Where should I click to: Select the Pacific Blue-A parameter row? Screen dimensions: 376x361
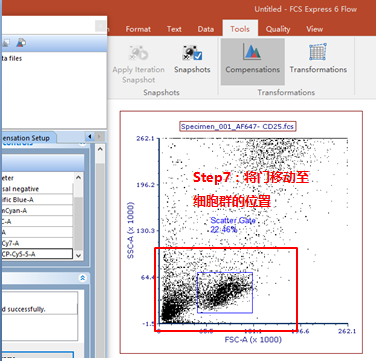pyautogui.click(x=37, y=200)
